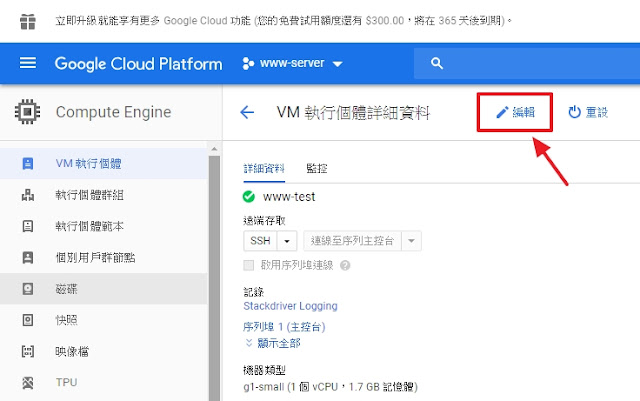Viewport: 640px width, 401px height.
Task: Open the SSH dropdown arrow
Action: pyautogui.click(x=287, y=241)
